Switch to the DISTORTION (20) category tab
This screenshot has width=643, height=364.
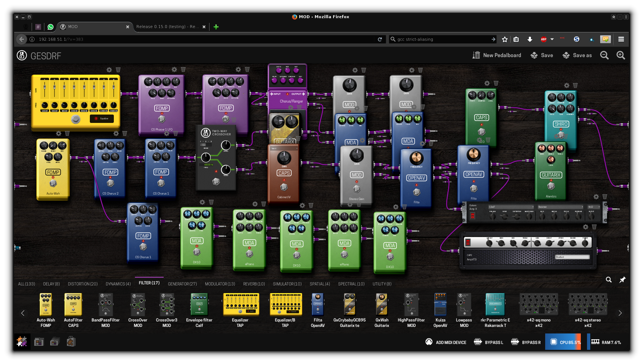pyautogui.click(x=83, y=284)
